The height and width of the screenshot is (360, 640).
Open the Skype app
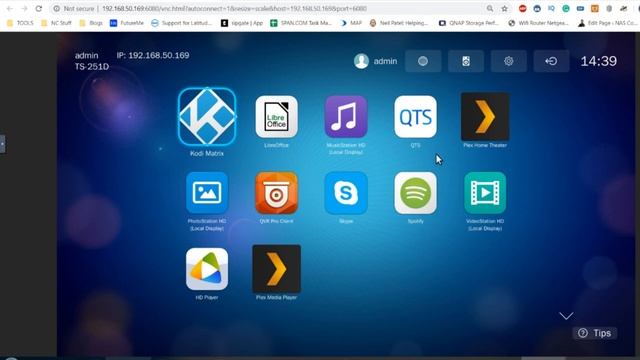click(x=346, y=193)
